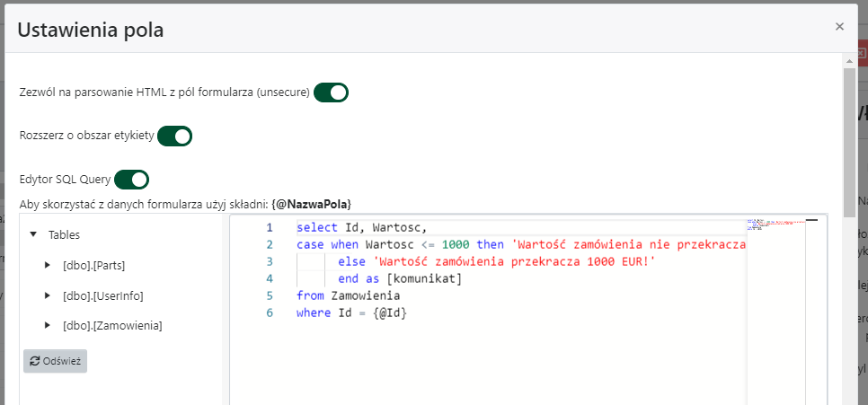This screenshot has width=868, height=405.
Task: Toggle HTML parsing from form fields switch
Action: [x=331, y=92]
